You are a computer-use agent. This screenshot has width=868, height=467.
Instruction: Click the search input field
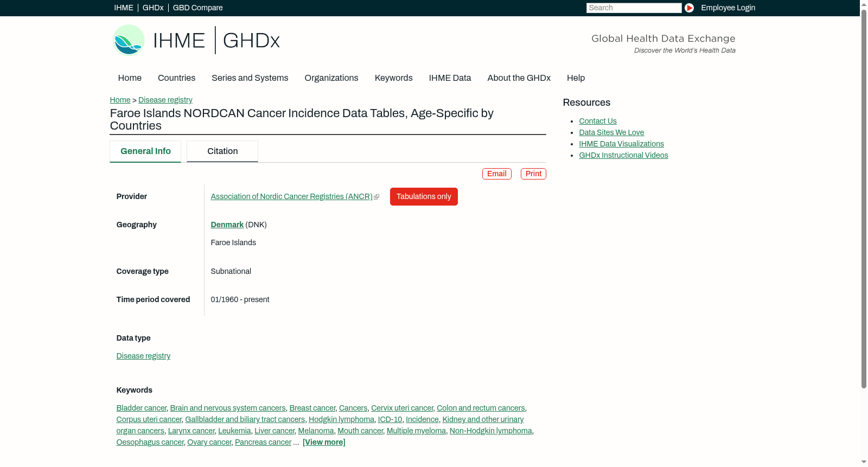(x=634, y=8)
